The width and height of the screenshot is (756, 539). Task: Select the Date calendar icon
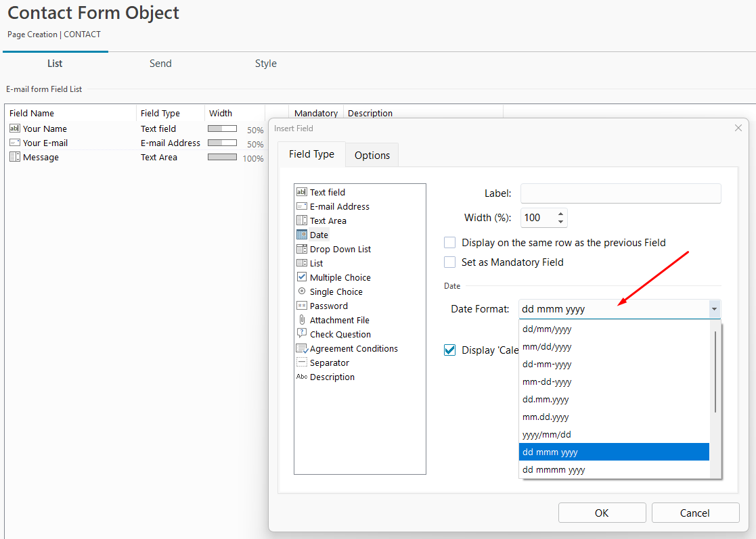(301, 235)
